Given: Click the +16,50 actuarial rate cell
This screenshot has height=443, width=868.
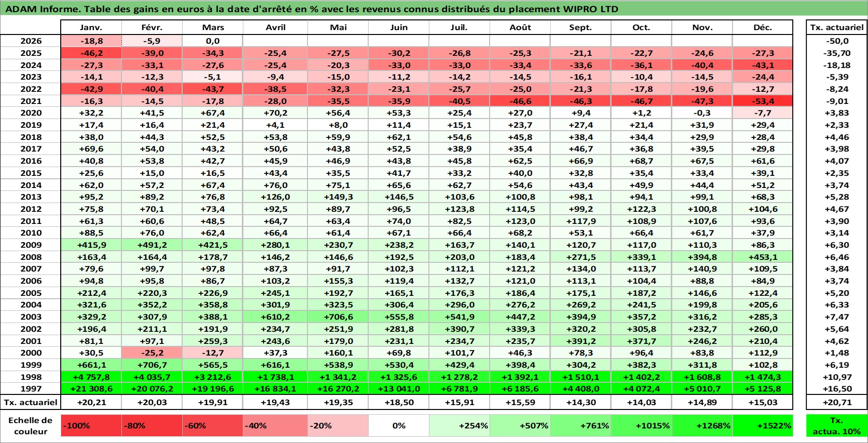Looking at the screenshot, I should pos(836,389).
